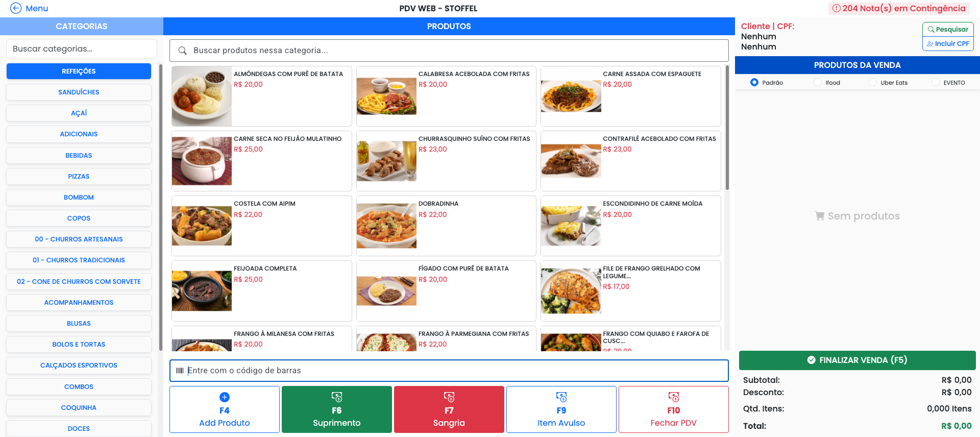Image resolution: width=980 pixels, height=437 pixels.
Task: Click the money icon on F10 Fechar PDV
Action: coord(674,397)
